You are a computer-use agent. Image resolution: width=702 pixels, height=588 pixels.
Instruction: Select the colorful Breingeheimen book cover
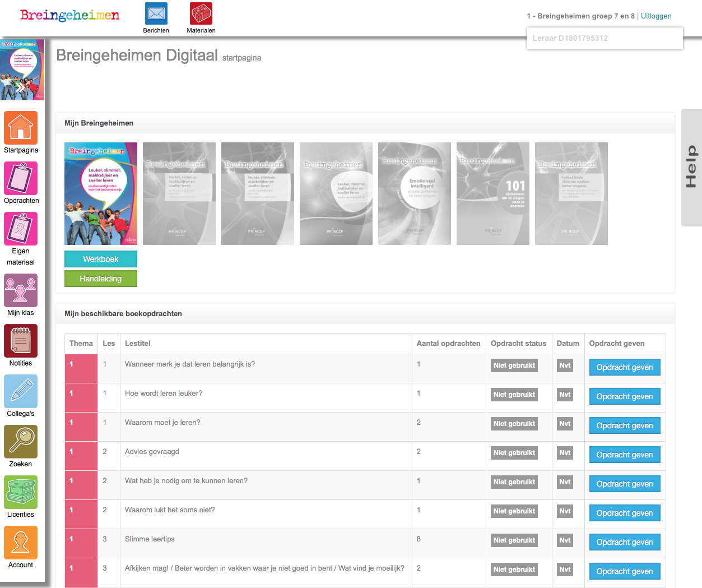[x=101, y=193]
